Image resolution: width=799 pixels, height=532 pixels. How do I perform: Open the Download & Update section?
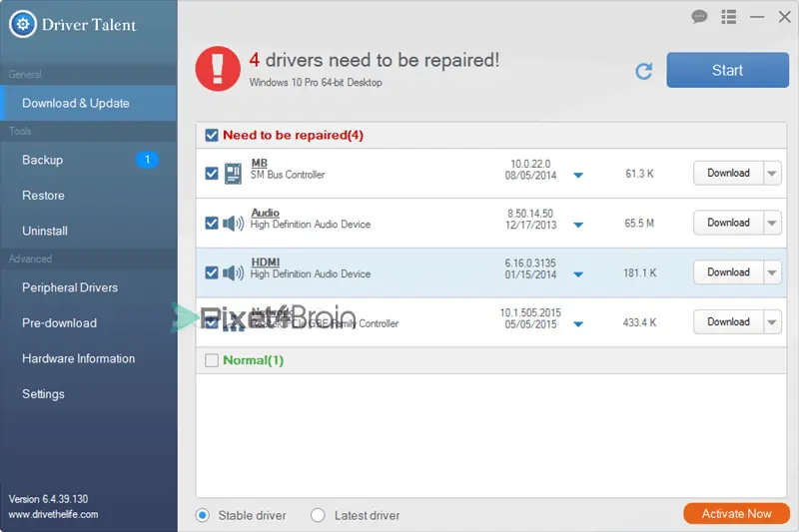[x=88, y=103]
